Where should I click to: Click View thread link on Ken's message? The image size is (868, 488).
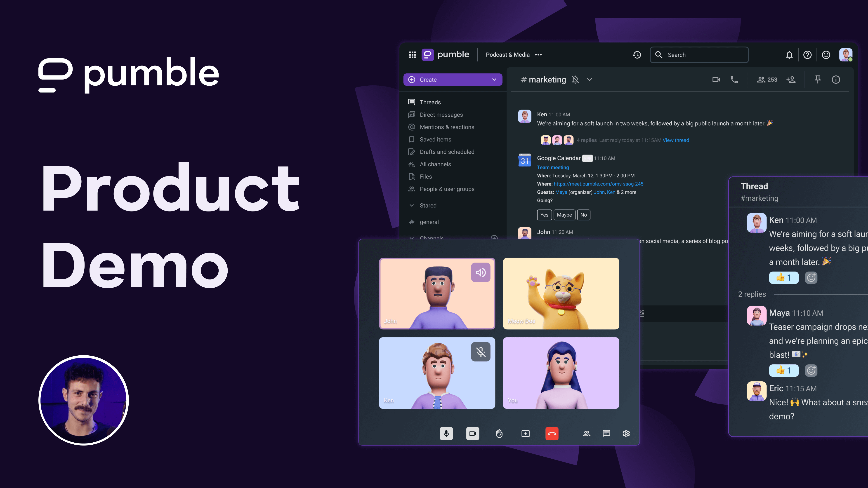tap(675, 140)
